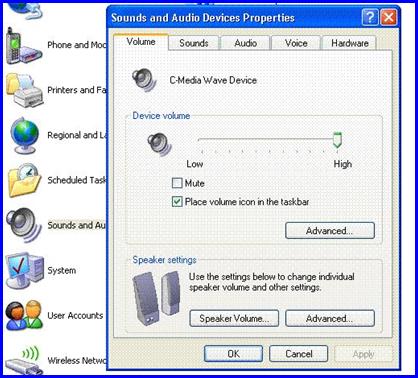Click the User Accounts label
This screenshot has width=418, height=378.
75,315
